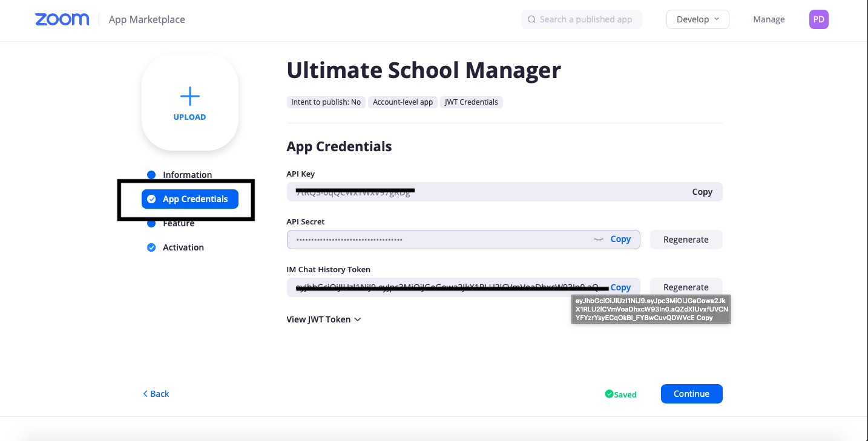
Task: Click the Ultimate School Manager title
Action: pos(424,71)
